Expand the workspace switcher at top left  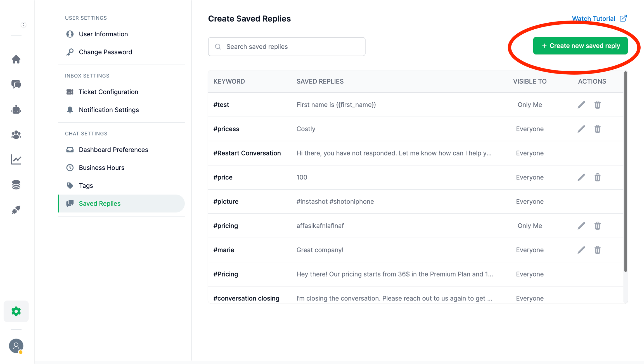click(23, 25)
